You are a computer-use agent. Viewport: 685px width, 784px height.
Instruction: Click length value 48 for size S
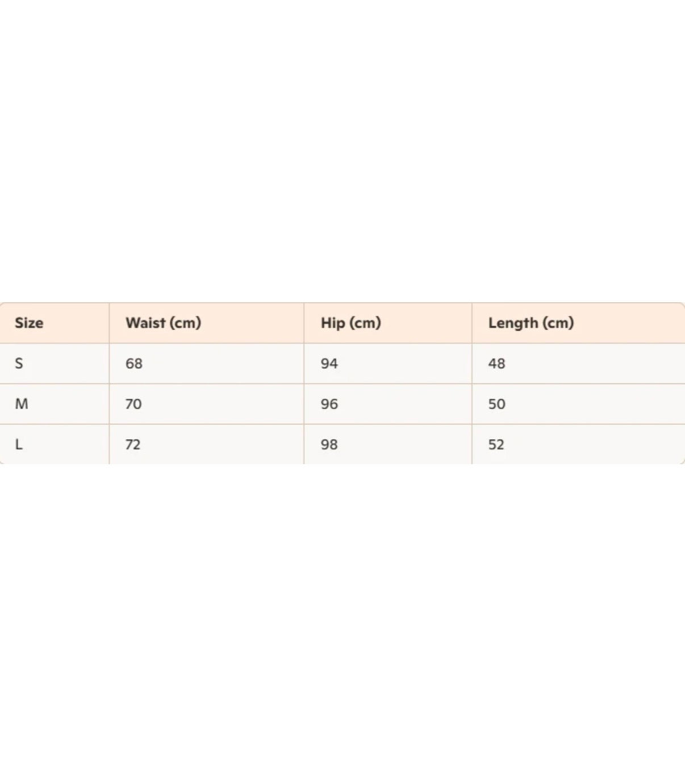(x=497, y=364)
